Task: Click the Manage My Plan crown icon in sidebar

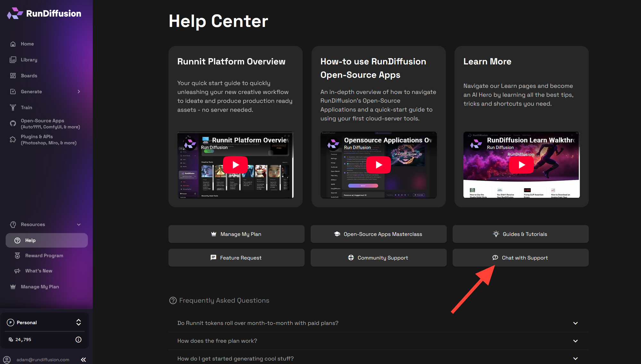Action: [x=13, y=287]
